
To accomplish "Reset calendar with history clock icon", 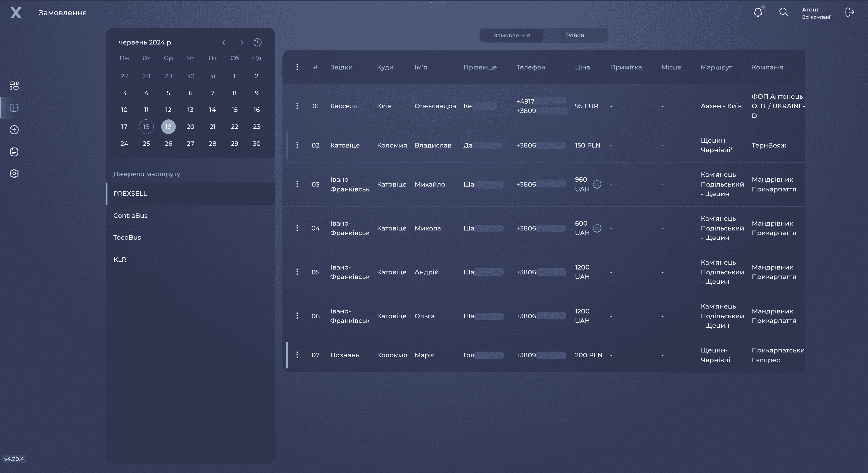I will pos(257,42).
